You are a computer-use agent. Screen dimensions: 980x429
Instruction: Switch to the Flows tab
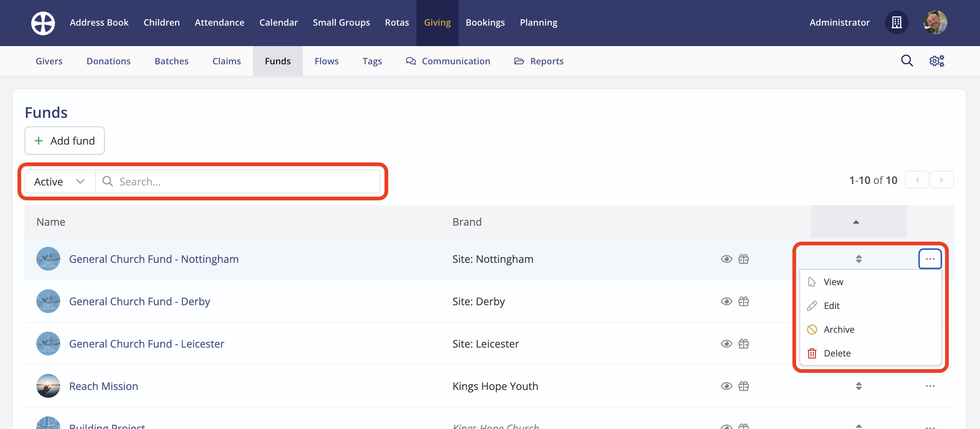326,61
